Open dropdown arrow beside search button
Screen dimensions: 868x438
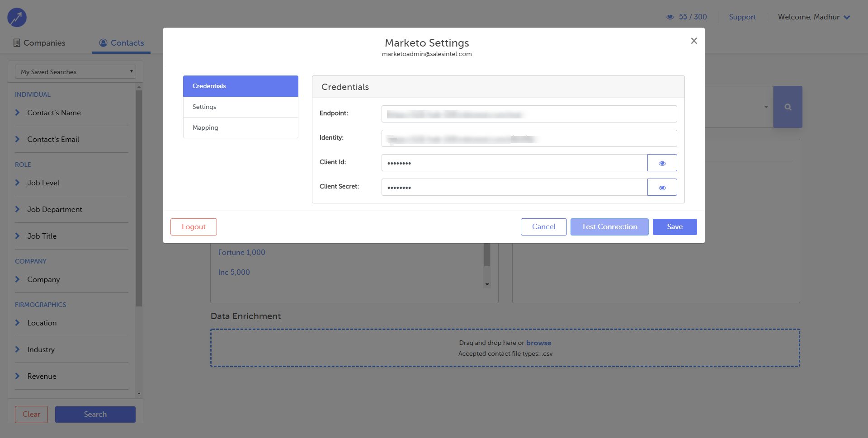tap(766, 107)
